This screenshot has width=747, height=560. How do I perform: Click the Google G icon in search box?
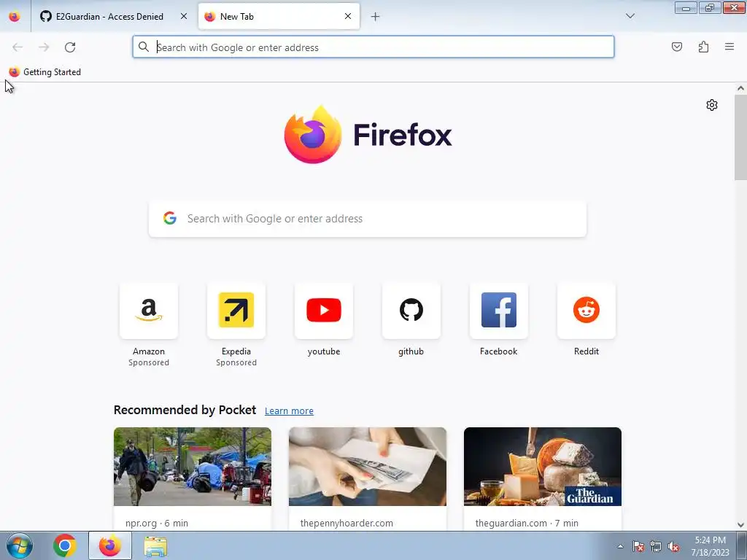pos(170,218)
